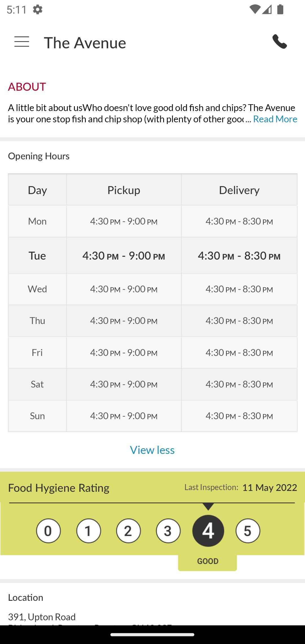Tap hygiene rating circle 1
The width and height of the screenshot is (305, 644).
(x=88, y=531)
